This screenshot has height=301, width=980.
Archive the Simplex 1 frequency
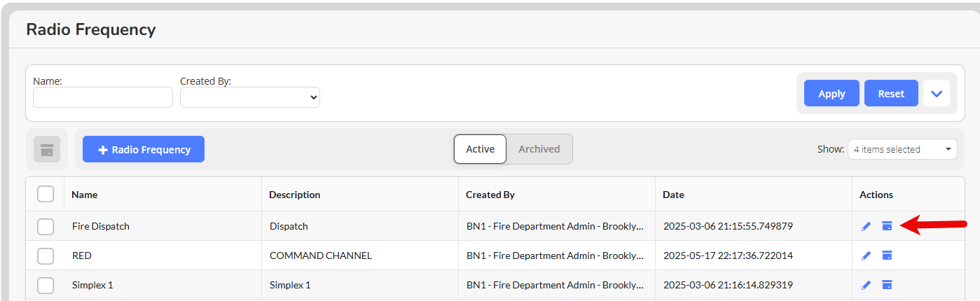887,285
